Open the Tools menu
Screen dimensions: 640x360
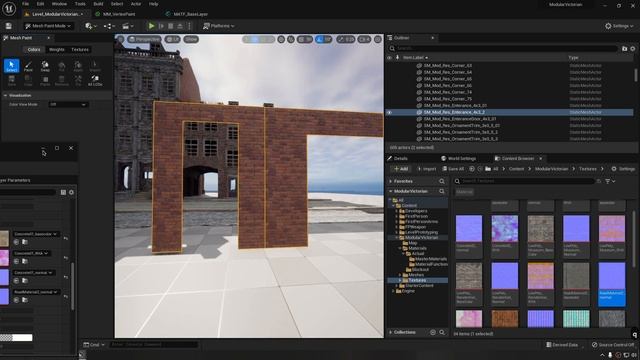80,4
